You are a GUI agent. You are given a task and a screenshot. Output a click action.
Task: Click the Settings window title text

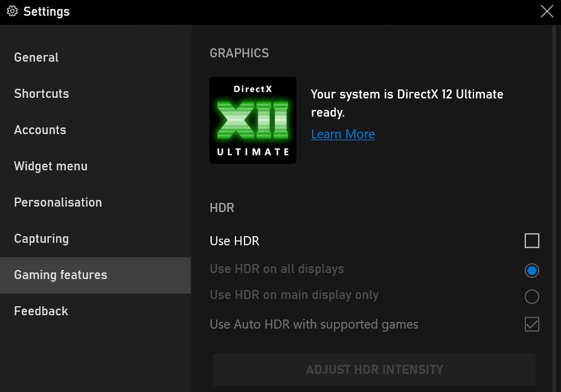pyautogui.click(x=46, y=11)
